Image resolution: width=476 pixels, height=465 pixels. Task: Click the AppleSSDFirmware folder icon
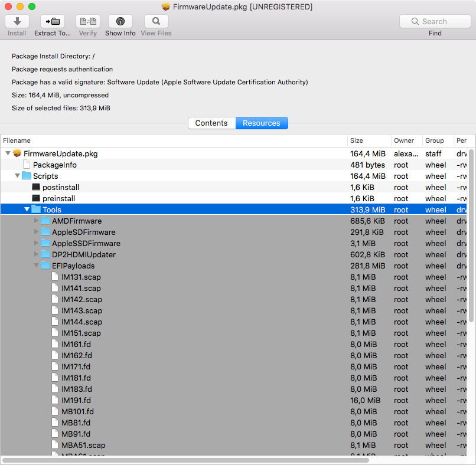click(x=45, y=243)
